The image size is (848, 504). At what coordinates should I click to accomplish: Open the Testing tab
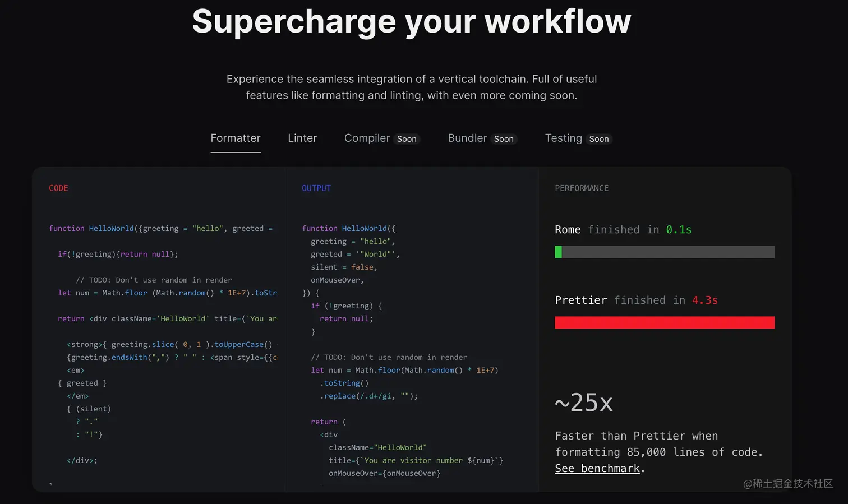[564, 138]
